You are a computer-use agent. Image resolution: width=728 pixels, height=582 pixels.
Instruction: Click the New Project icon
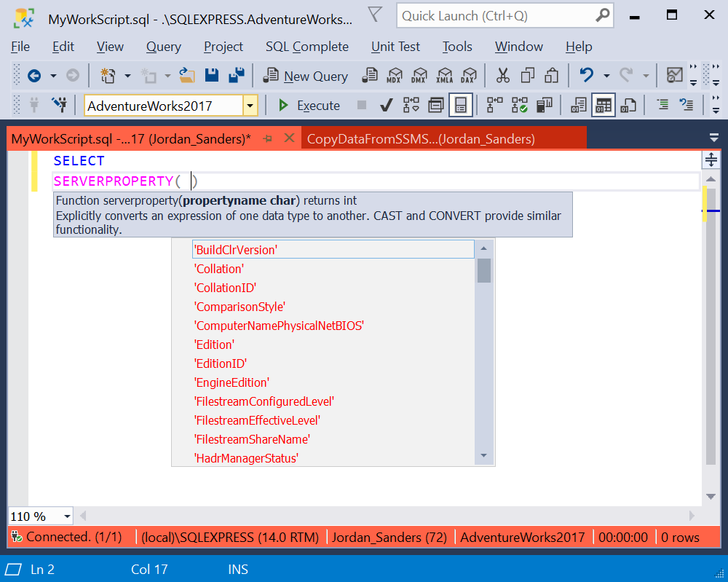pos(108,75)
